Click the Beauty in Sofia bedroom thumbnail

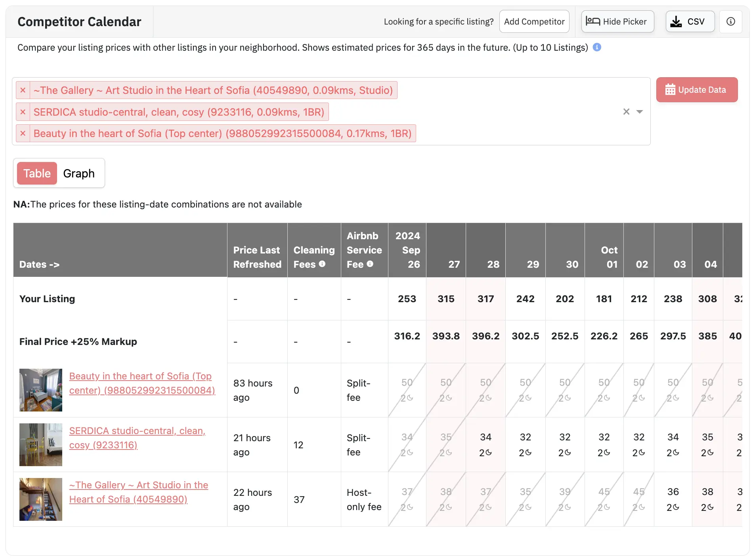pos(41,390)
